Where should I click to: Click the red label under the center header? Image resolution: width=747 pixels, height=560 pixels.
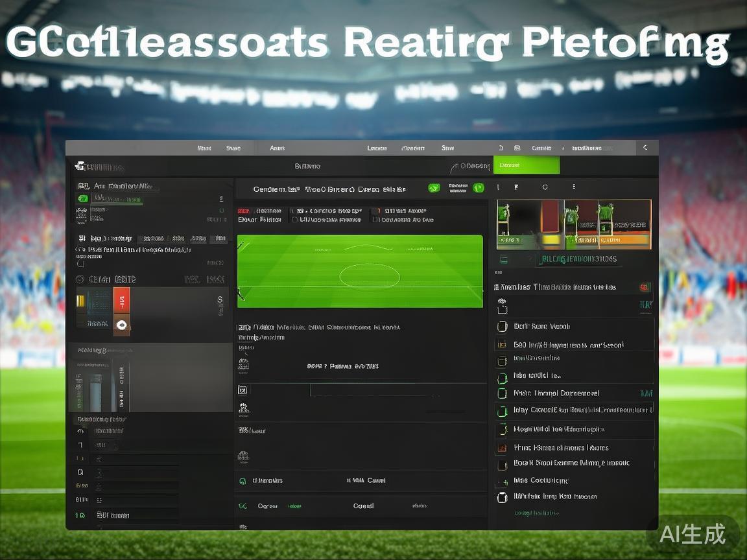click(244, 211)
